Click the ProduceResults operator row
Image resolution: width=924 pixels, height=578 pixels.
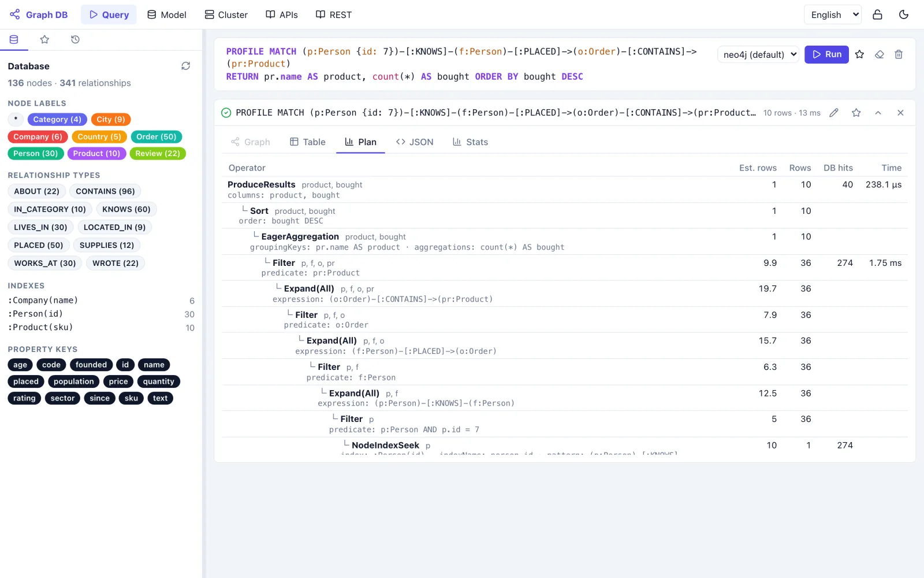pyautogui.click(x=565, y=190)
